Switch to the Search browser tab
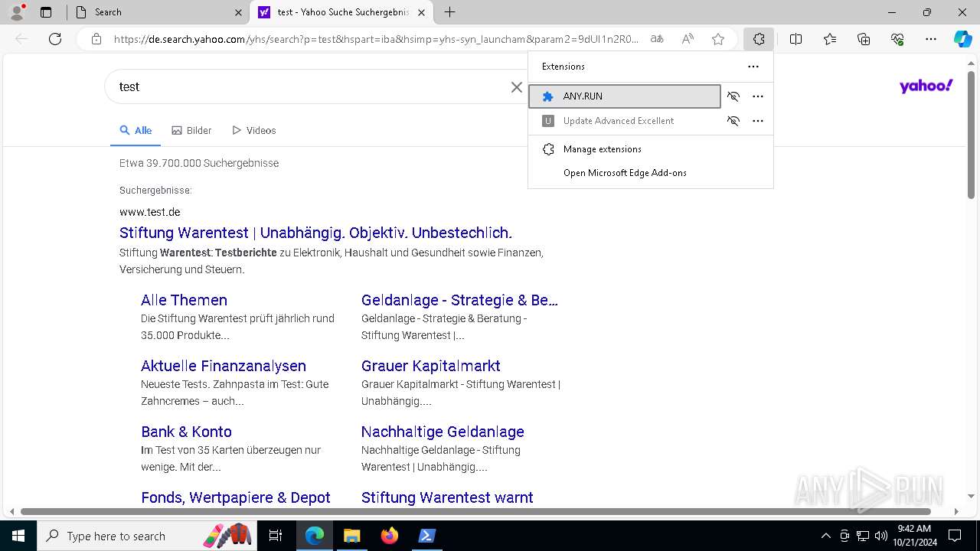980x551 pixels. coord(158,12)
